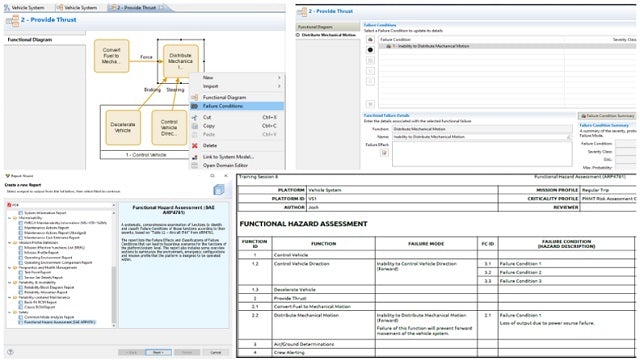Viewport: 640px width, 360px height.
Task: Click the icon at the end of the Name field
Action: 569,137
